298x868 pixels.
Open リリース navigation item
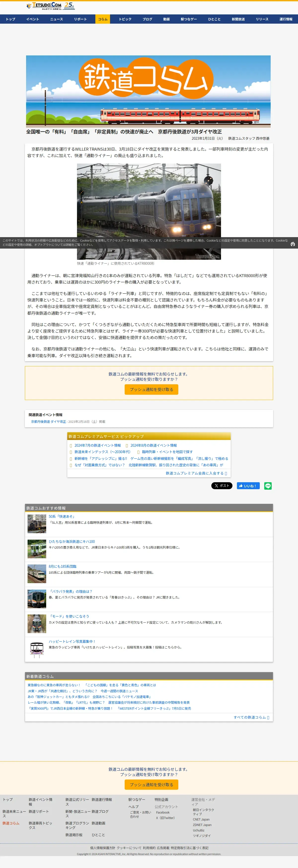click(x=262, y=19)
